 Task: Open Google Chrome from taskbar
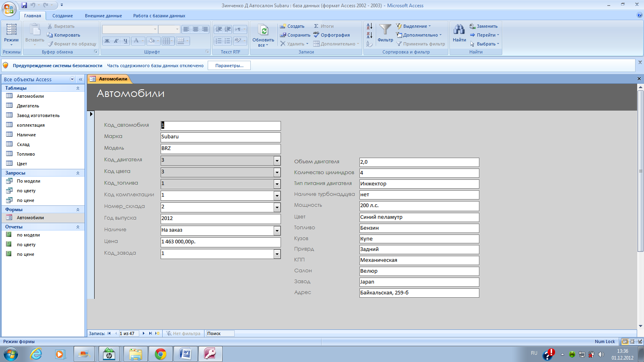click(161, 354)
